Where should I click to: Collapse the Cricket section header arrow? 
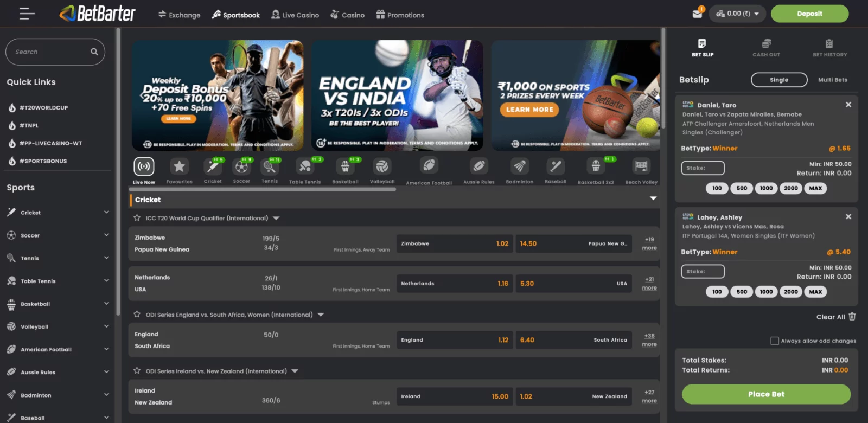click(x=653, y=199)
